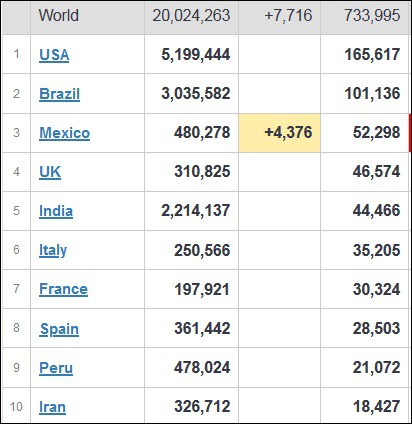Image resolution: width=412 pixels, height=424 pixels.
Task: Open the Spain country link
Action: point(59,328)
